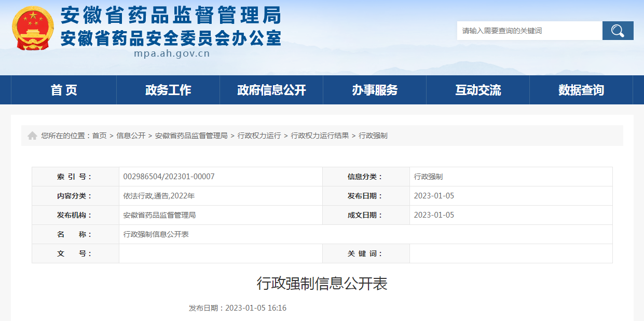Click the 发布机构 label cell
Screen dimensions: 644x321
coord(75,215)
